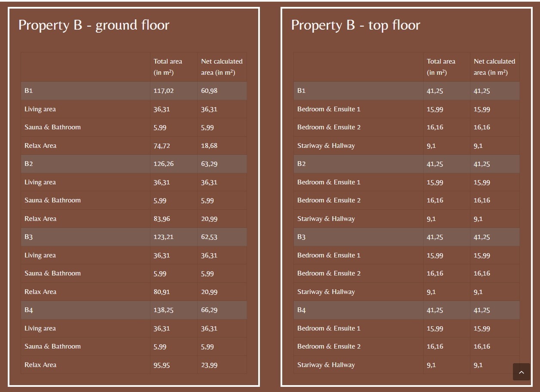Click Relax Area total value 74,72
The width and height of the screenshot is (540, 392).
click(162, 146)
